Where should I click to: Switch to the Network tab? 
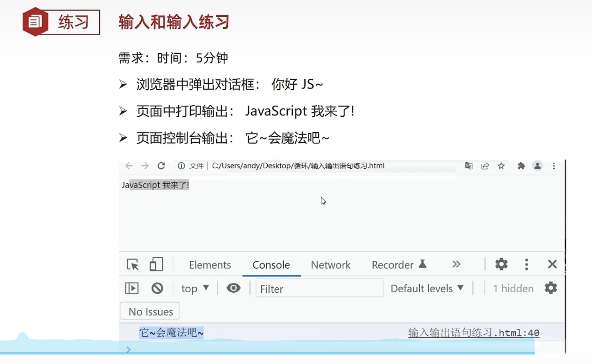[x=330, y=265]
